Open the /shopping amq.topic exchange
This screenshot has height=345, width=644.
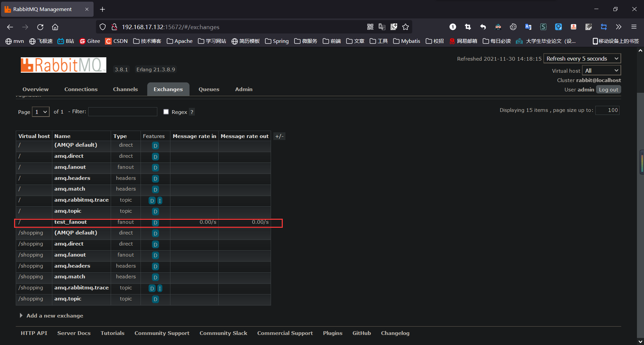[68, 298]
